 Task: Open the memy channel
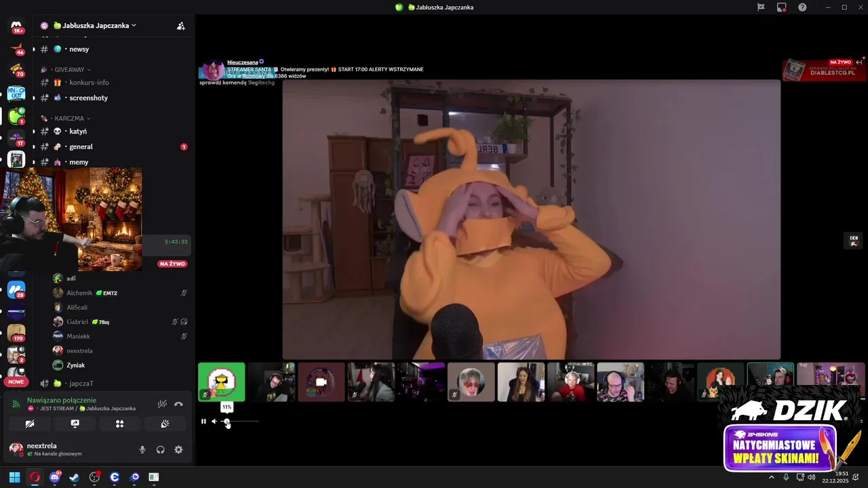tap(113, 162)
